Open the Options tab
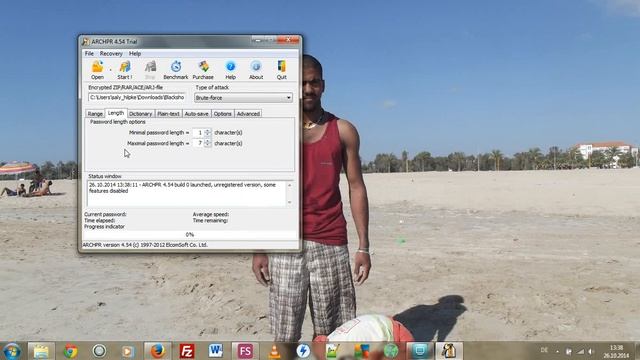The width and height of the screenshot is (640, 360). tap(222, 114)
